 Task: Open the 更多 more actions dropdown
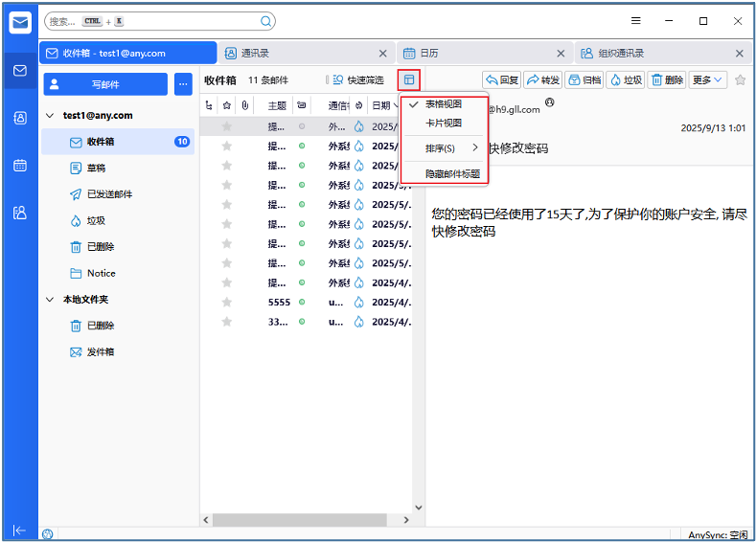[708, 80]
